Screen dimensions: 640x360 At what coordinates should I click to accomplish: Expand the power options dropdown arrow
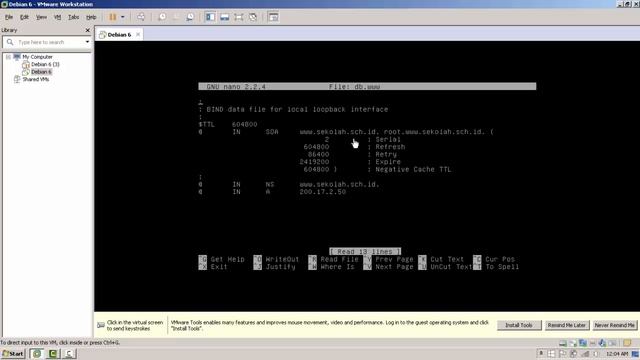[x=122, y=17]
